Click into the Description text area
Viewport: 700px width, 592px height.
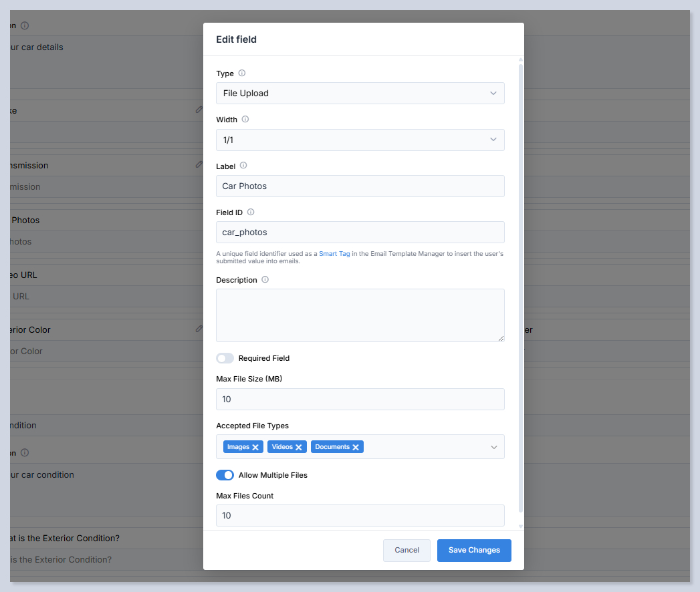click(x=360, y=315)
